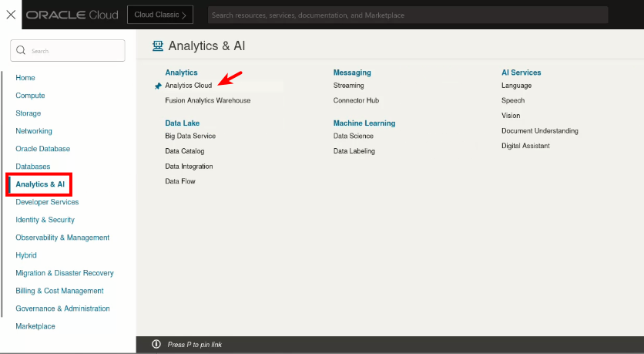Viewport: 644px width, 354px height.
Task: Open the Data Flow link
Action: (x=180, y=181)
